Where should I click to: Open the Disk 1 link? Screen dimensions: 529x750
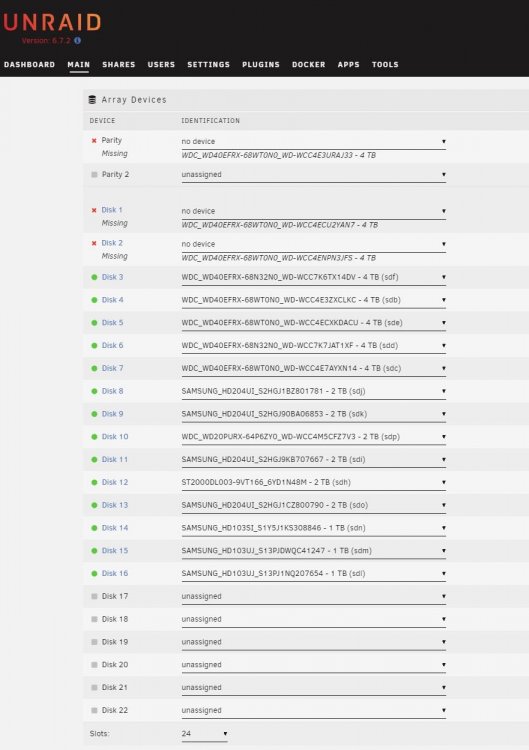coord(112,210)
